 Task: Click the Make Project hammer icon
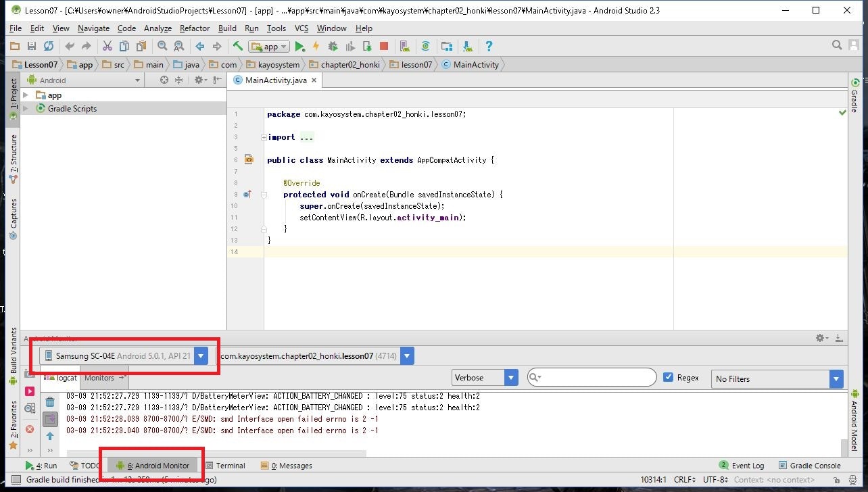pyautogui.click(x=237, y=46)
